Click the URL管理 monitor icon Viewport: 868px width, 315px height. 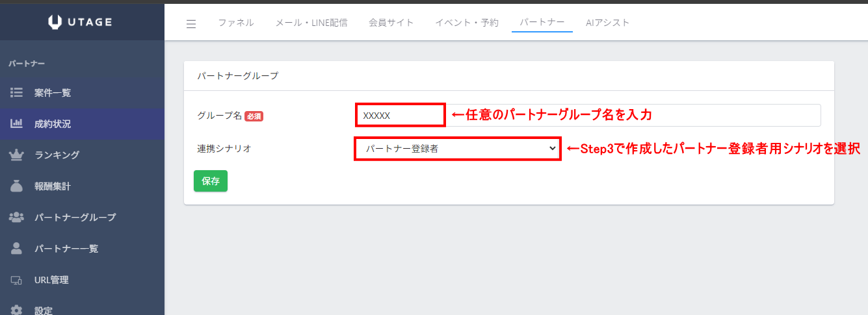(17, 280)
